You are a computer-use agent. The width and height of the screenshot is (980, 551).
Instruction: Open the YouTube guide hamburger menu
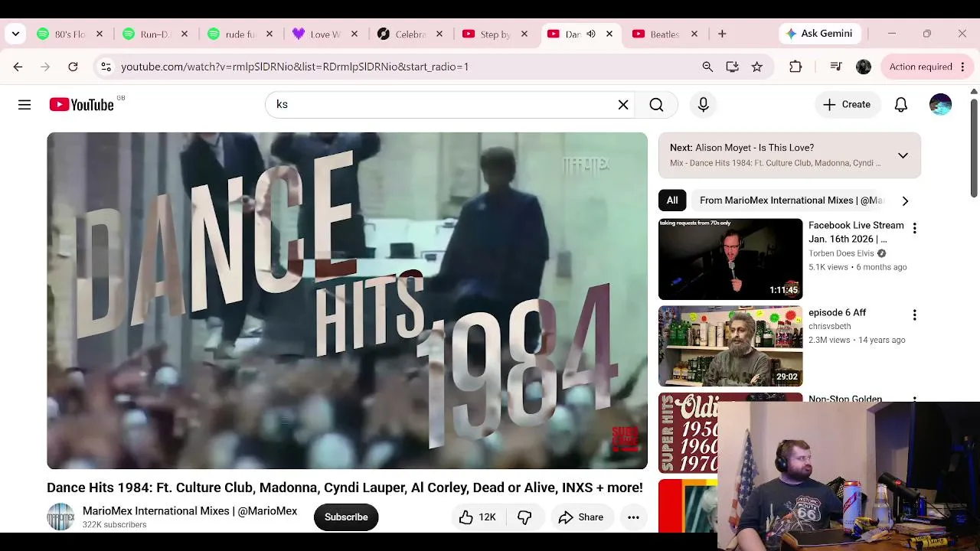[x=24, y=105]
